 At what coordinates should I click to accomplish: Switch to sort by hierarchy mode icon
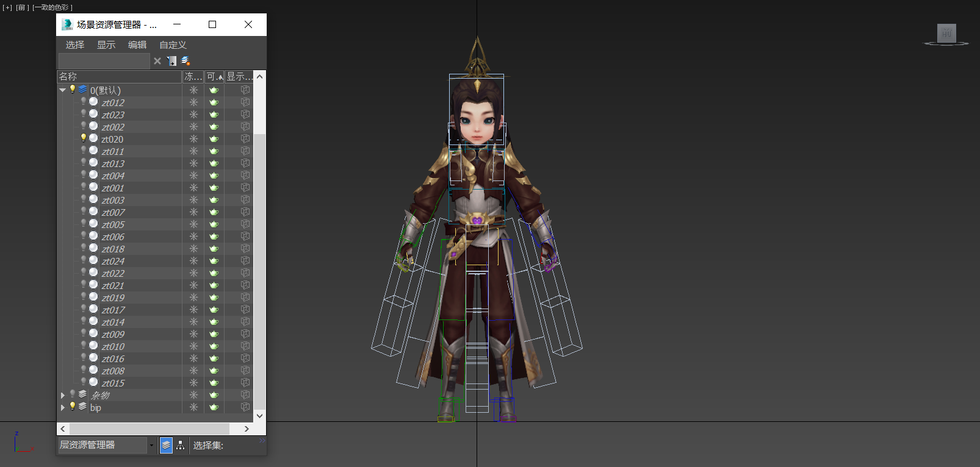point(181,446)
